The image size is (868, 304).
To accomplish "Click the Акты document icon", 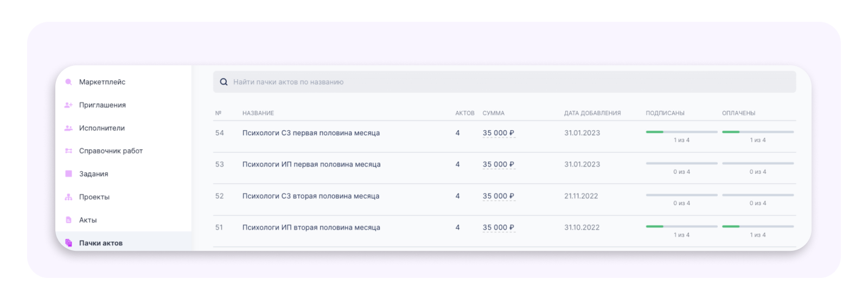I will pos(68,220).
